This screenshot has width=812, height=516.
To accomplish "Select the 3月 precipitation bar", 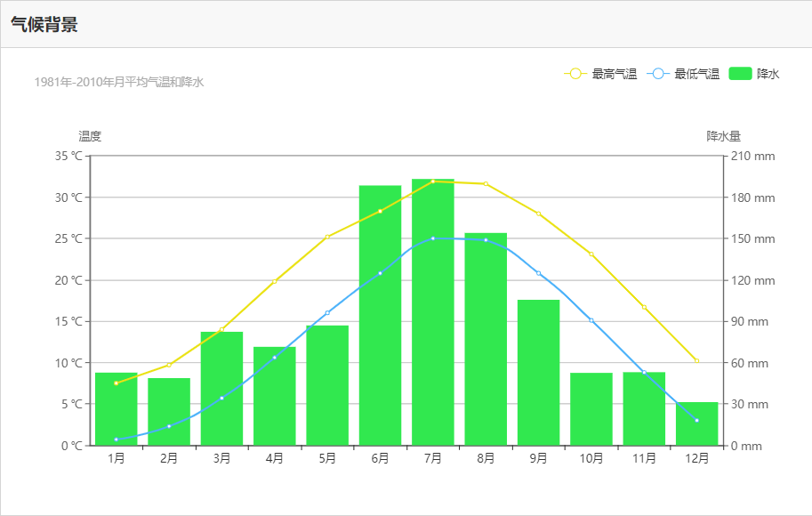I will [x=221, y=388].
